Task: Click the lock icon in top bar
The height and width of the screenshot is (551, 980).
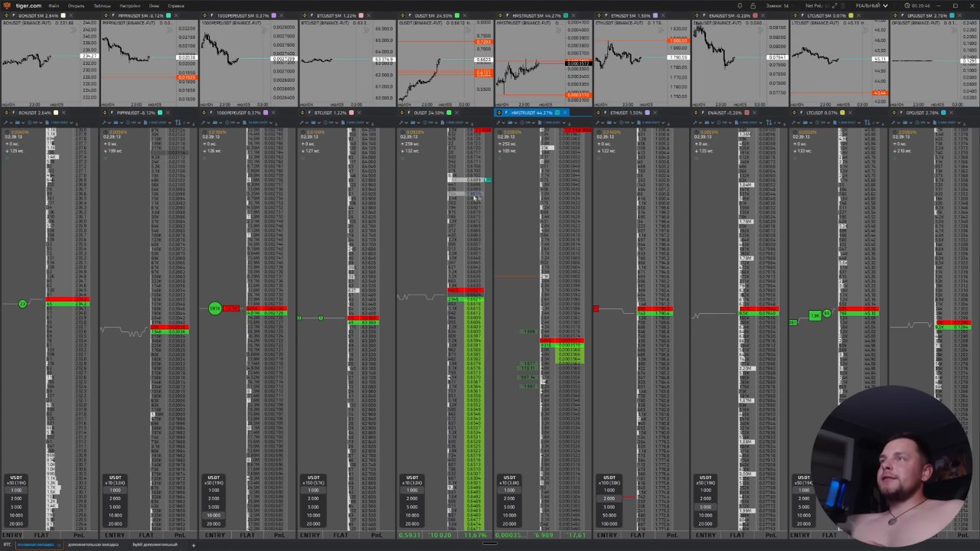Action: (x=753, y=6)
